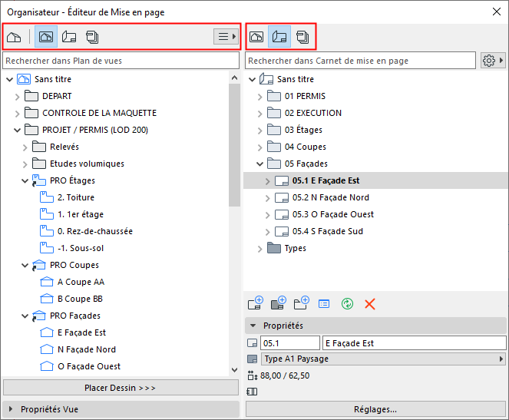The image size is (509, 420).
Task: Collapse the PRO Coupes group
Action: [x=25, y=265]
